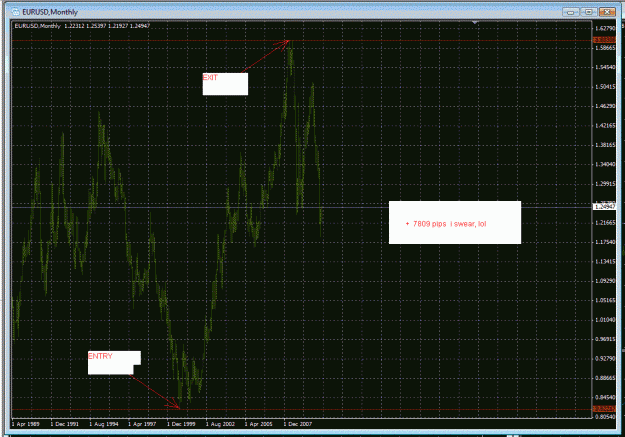The image size is (625, 437).
Task: Select the lower red horizontal line's price tag
Action: [604, 409]
